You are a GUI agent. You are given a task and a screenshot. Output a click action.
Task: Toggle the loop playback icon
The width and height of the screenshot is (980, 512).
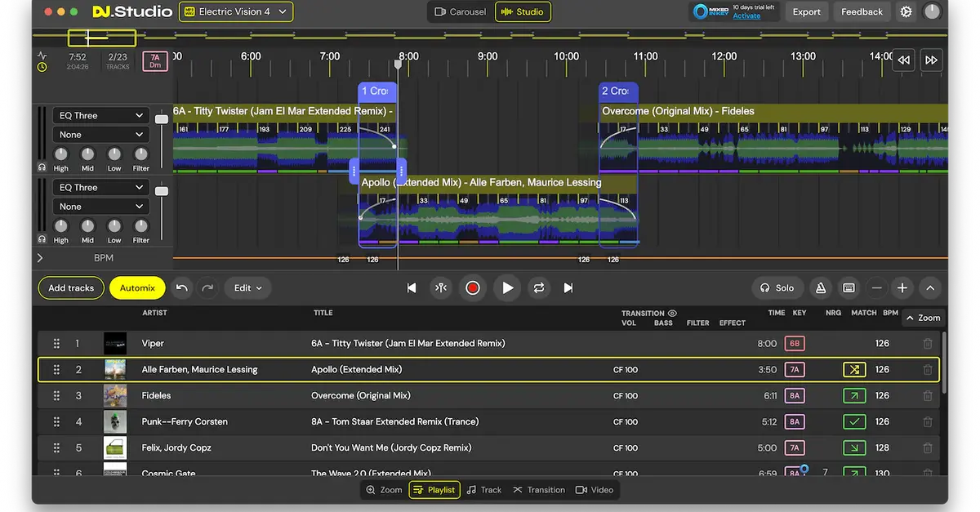click(538, 287)
